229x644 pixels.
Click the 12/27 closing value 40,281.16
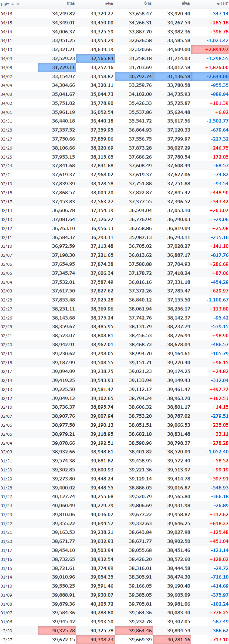(x=172, y=640)
